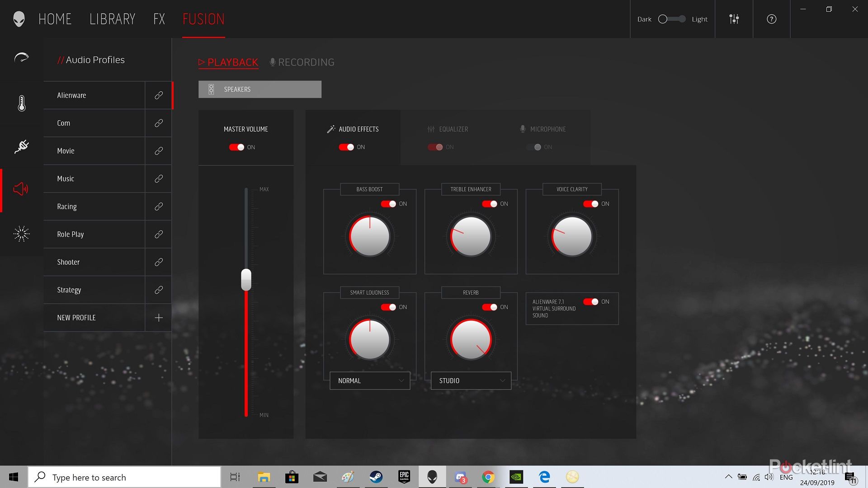
Task: Open the starburst sidebar icon
Action: pos(21,234)
